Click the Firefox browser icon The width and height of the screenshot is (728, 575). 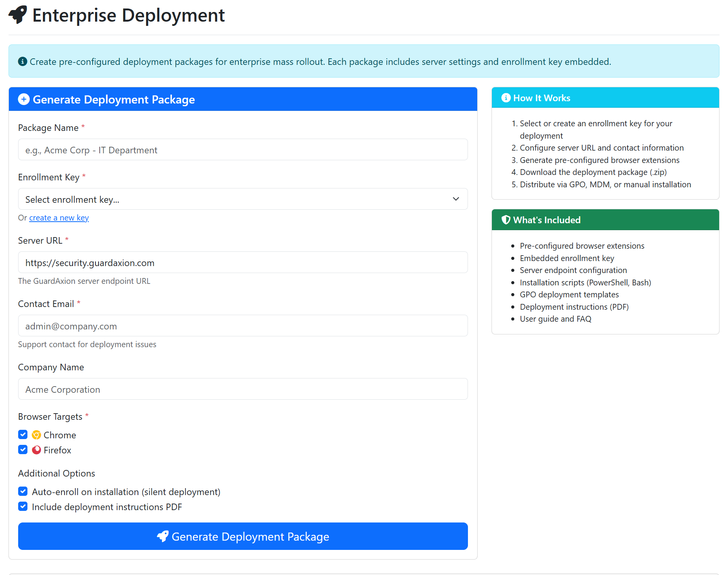[x=36, y=449]
